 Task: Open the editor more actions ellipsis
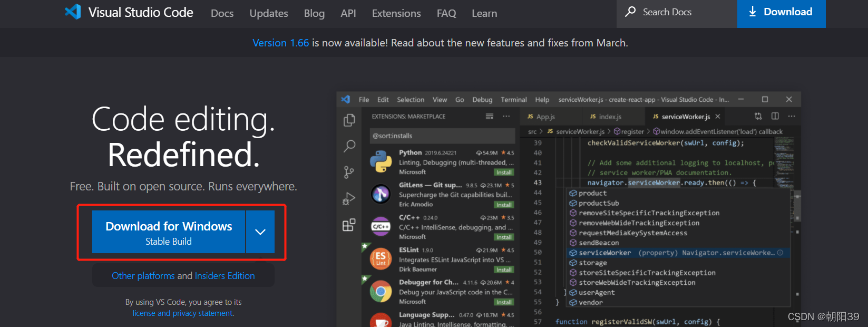point(792,116)
